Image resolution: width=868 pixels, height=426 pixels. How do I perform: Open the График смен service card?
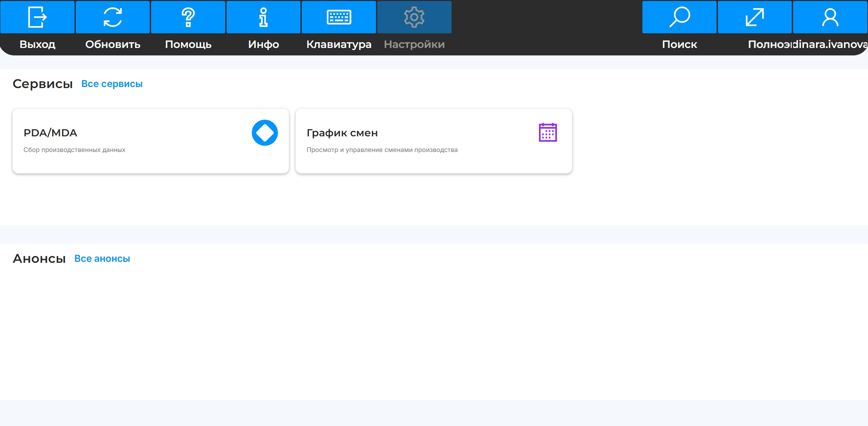[x=434, y=141]
